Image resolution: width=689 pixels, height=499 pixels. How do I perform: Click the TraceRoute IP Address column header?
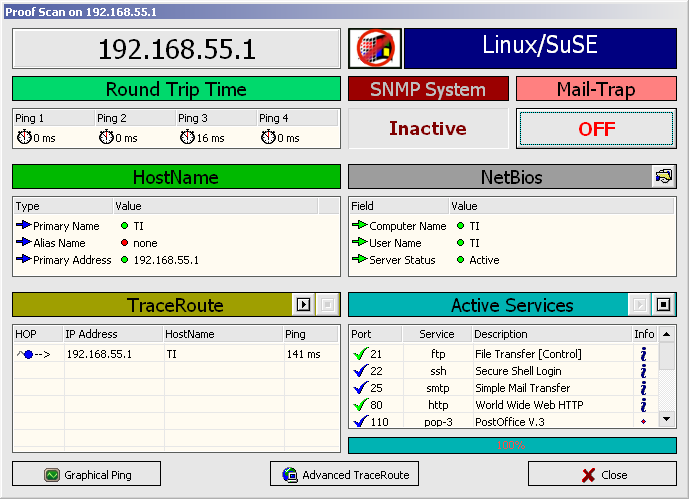tap(113, 334)
